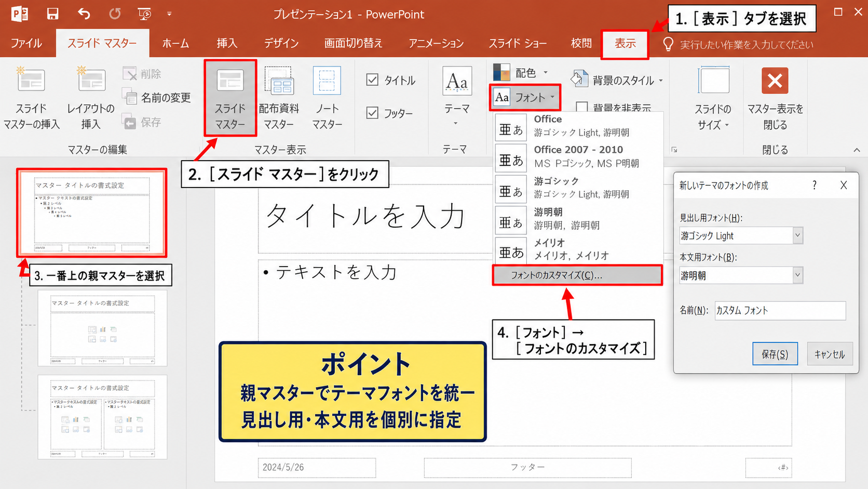This screenshot has height=489, width=868.
Task: Switch to the 表示 tab
Action: (x=626, y=44)
